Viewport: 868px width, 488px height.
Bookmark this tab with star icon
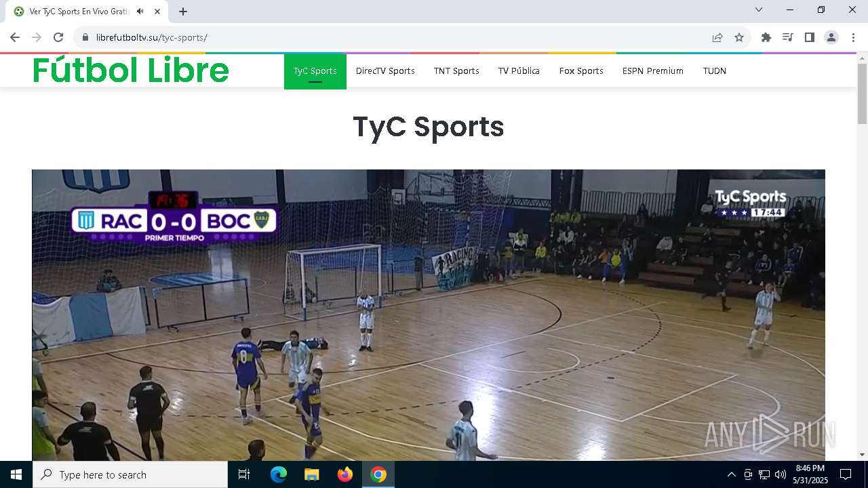[739, 37]
